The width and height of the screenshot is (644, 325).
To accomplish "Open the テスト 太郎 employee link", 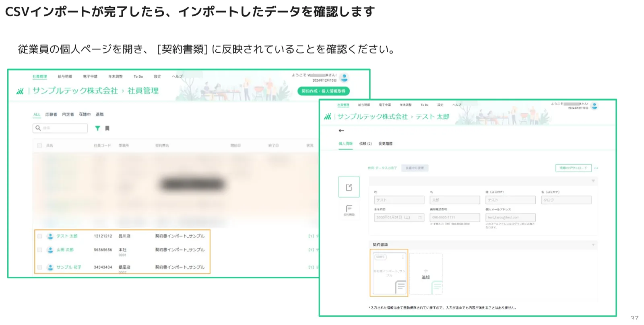I will 67,236.
